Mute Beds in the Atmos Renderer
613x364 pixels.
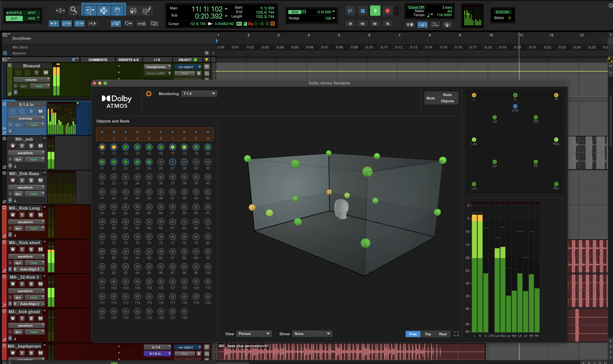[447, 95]
